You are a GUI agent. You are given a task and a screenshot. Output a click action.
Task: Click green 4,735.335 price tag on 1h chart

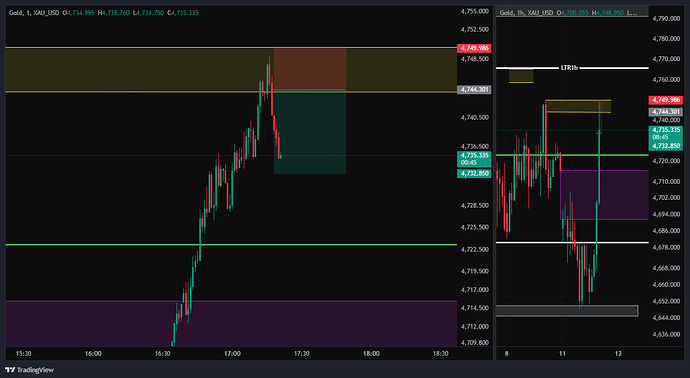[666, 133]
